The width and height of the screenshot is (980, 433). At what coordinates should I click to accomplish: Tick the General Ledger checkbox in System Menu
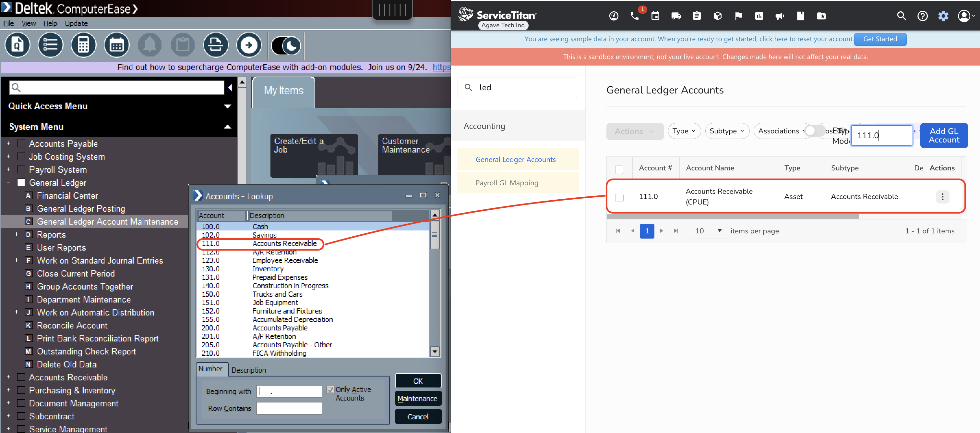pos(21,183)
